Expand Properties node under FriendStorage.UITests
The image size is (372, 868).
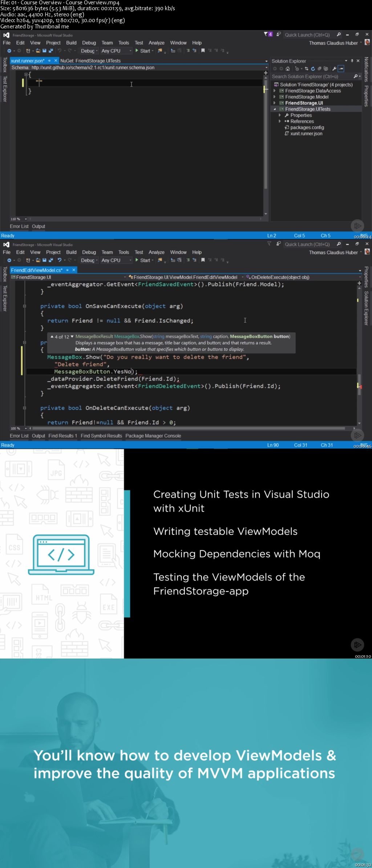280,115
